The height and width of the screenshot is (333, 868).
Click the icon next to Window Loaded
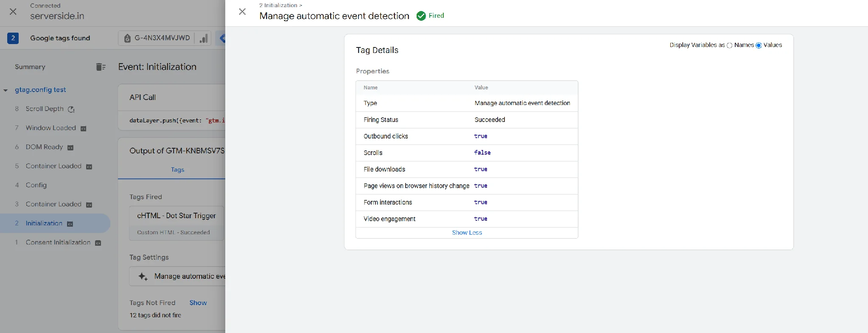84,128
